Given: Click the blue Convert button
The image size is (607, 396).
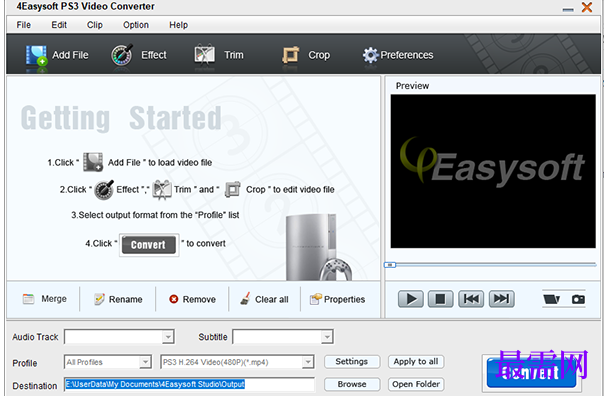Looking at the screenshot, I should [532, 373].
